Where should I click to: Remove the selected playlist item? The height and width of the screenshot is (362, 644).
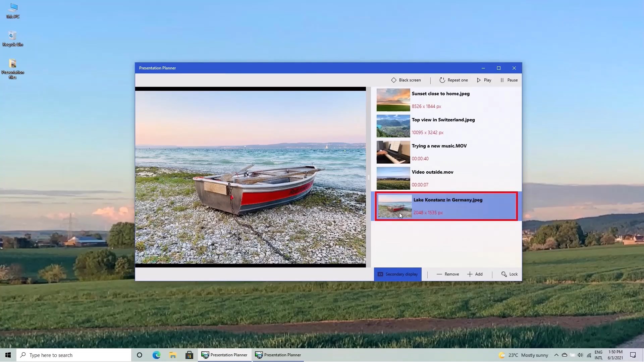pyautogui.click(x=448, y=274)
